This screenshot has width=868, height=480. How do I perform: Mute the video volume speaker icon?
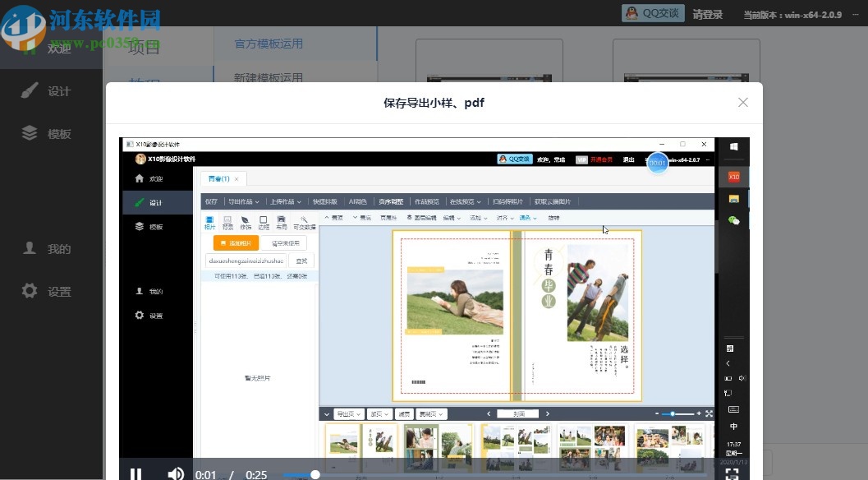tap(175, 473)
